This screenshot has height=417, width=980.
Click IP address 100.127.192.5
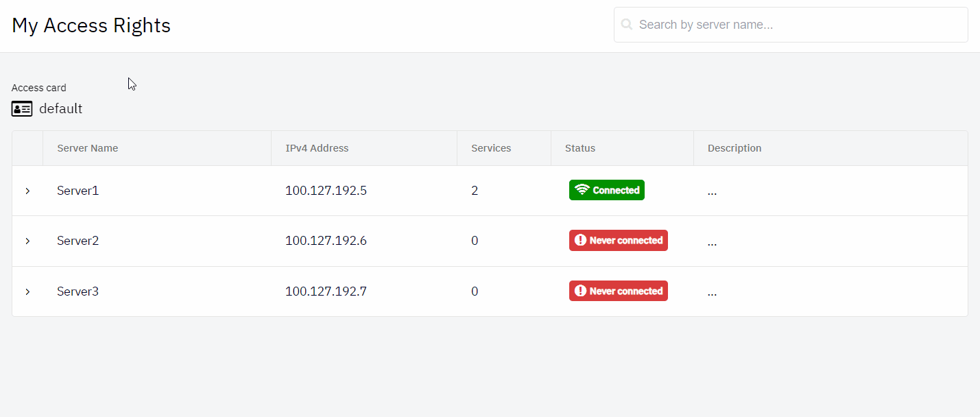(326, 191)
